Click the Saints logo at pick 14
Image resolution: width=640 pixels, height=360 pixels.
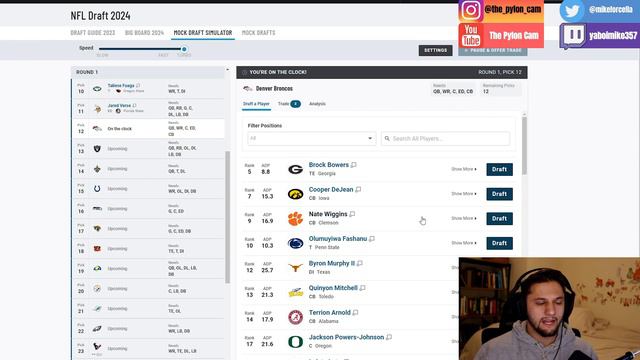point(97,169)
